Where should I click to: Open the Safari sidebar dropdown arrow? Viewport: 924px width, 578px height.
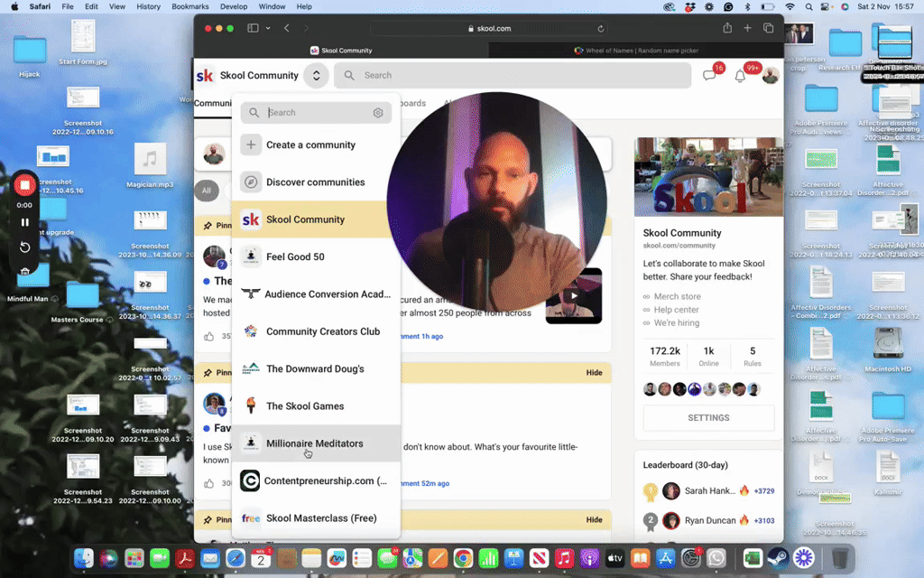pos(268,28)
